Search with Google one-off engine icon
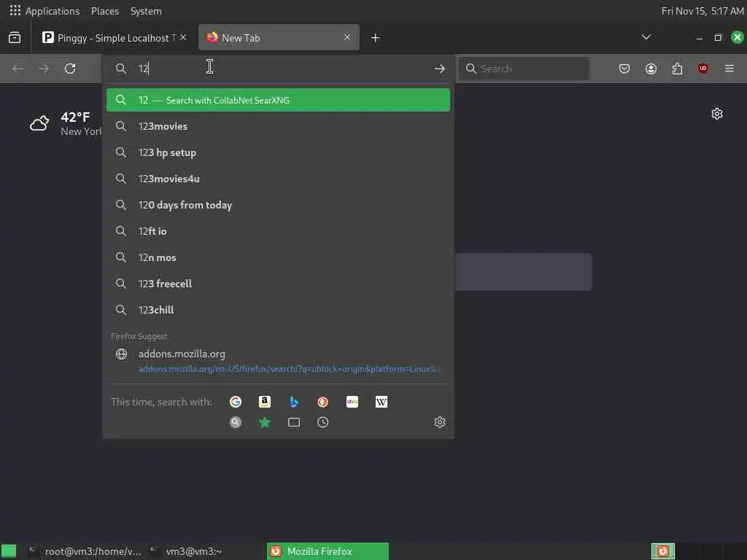 (236, 402)
